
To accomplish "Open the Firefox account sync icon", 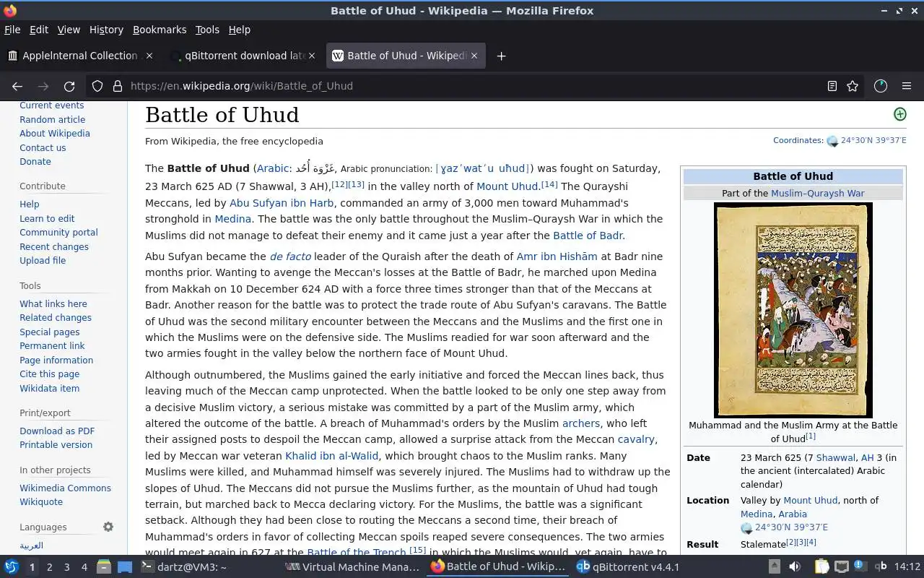I will pos(880,86).
